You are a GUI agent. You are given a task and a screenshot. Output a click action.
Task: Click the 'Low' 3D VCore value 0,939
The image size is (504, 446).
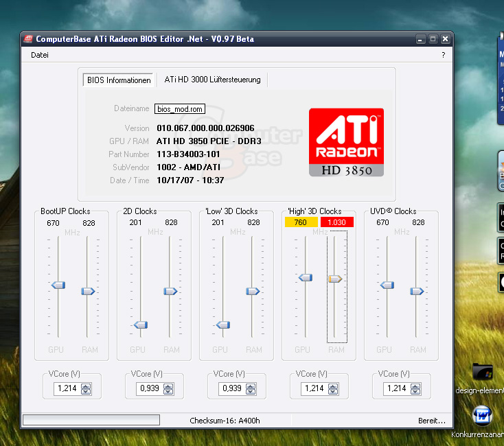pos(232,388)
